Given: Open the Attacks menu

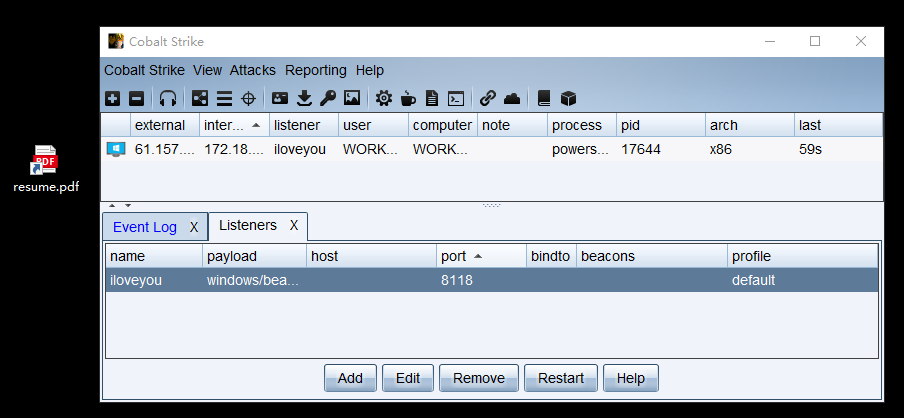Looking at the screenshot, I should pyautogui.click(x=253, y=70).
